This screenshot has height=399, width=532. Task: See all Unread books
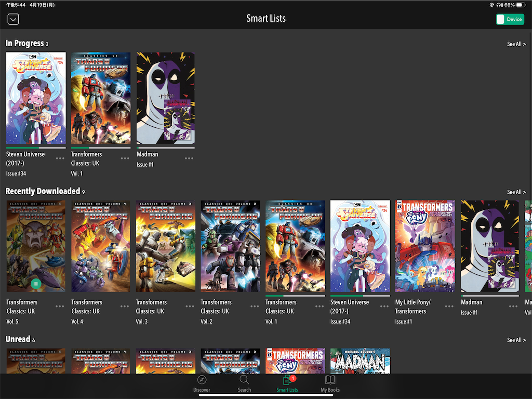click(x=516, y=340)
